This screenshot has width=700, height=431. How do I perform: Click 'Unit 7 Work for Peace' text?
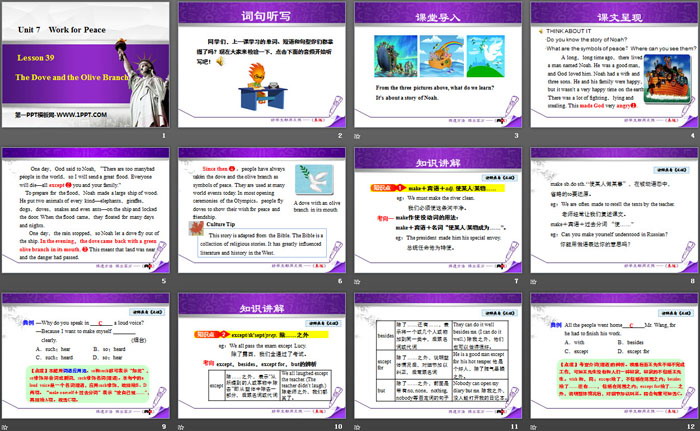click(62, 29)
